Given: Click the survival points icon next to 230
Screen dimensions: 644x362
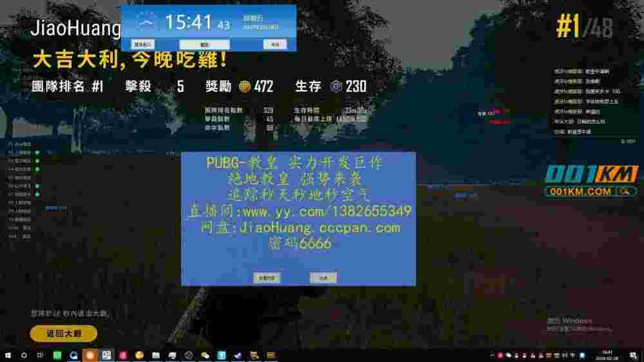Looking at the screenshot, I should pyautogui.click(x=336, y=87).
